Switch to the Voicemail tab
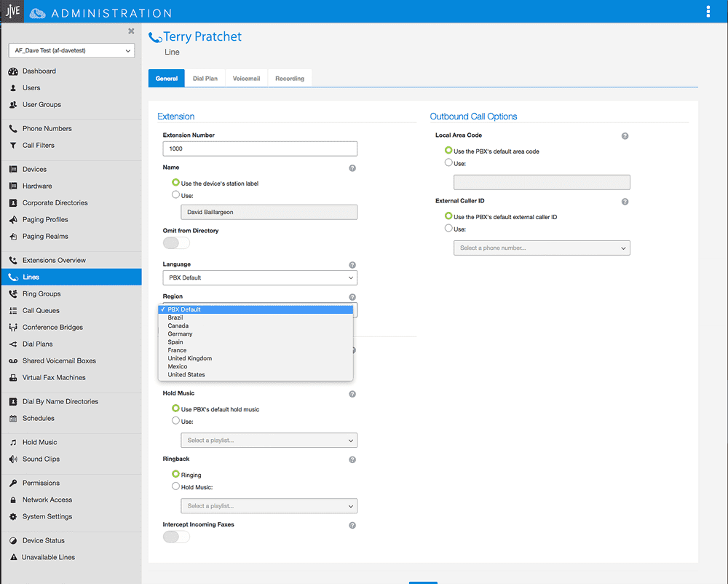Image resolution: width=728 pixels, height=584 pixels. click(246, 79)
